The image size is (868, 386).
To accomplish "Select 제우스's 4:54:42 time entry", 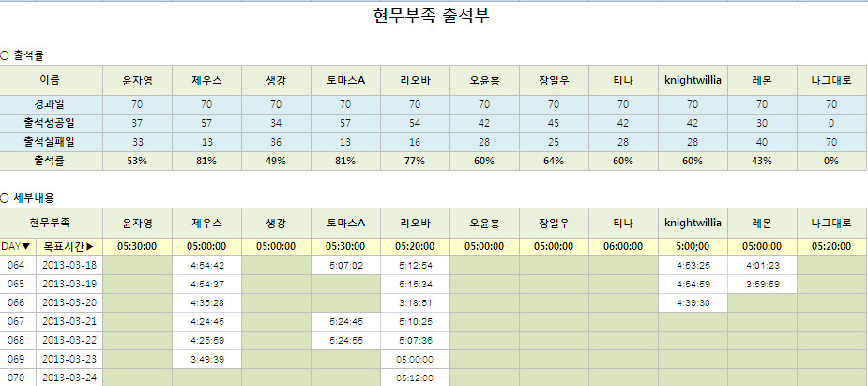I will 206,265.
